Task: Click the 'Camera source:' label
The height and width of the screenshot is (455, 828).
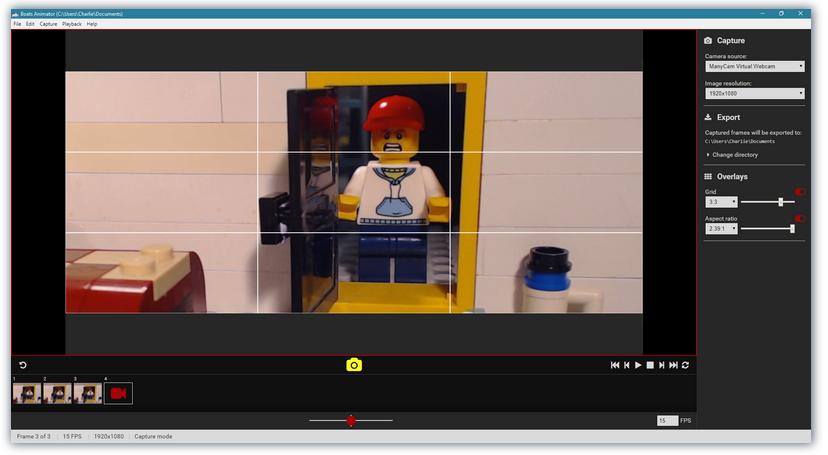Action: click(726, 56)
